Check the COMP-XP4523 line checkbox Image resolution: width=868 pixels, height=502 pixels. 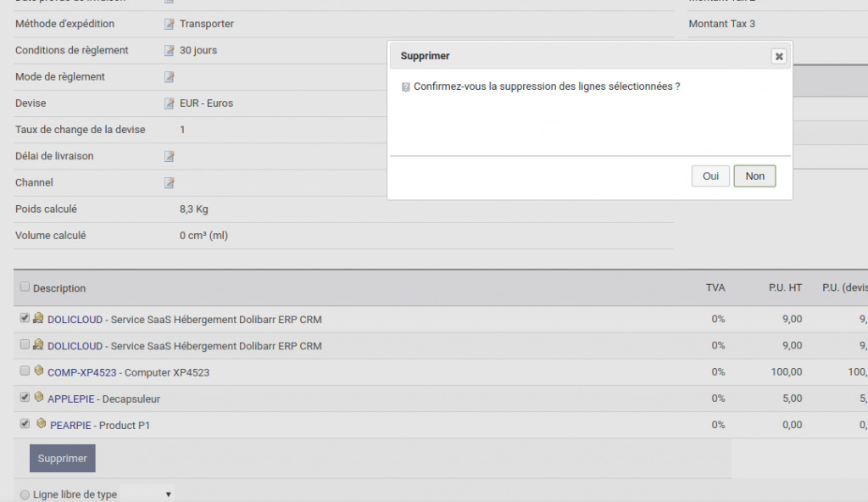click(x=25, y=371)
